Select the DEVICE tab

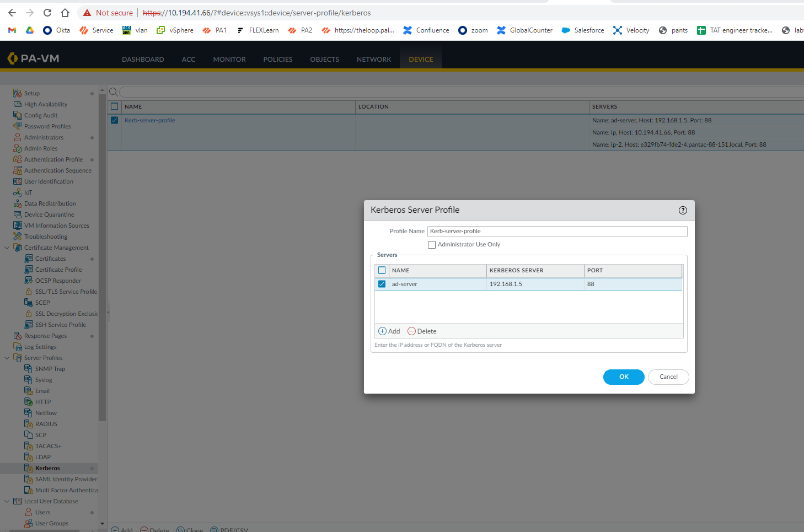click(x=421, y=60)
